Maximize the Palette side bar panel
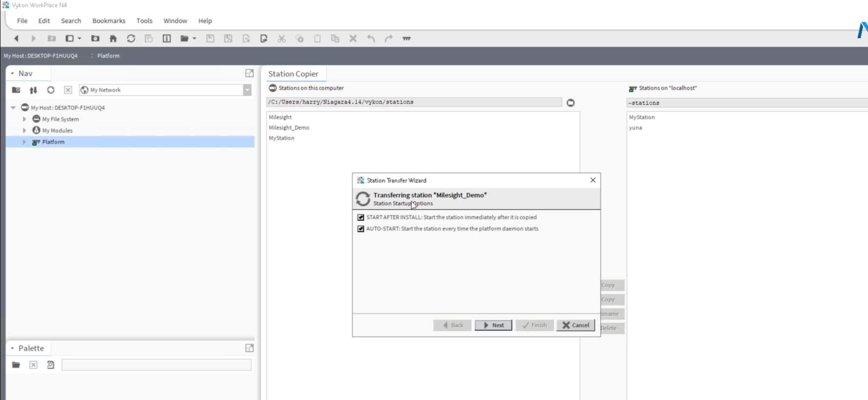Image resolution: width=868 pixels, height=400 pixels. (249, 348)
